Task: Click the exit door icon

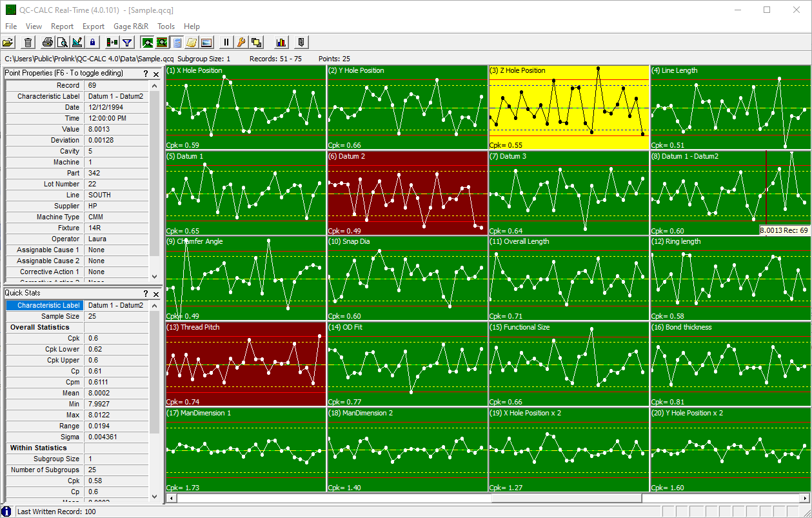Action: (x=301, y=43)
